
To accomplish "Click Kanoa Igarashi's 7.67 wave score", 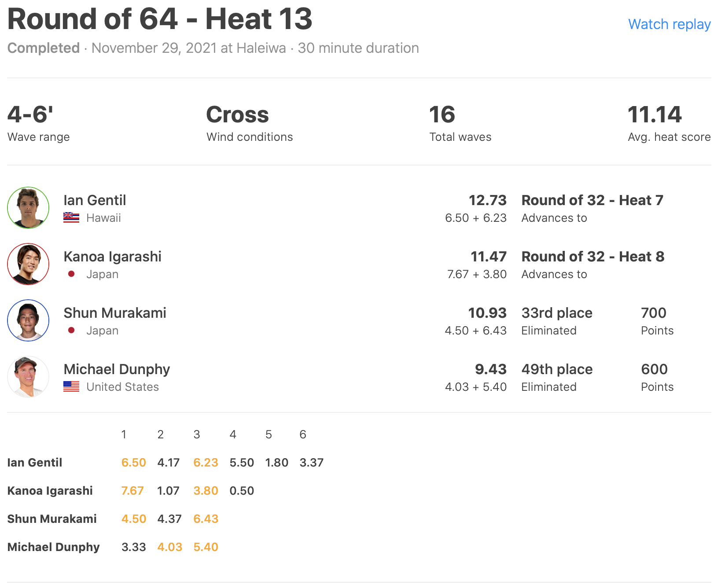I will pyautogui.click(x=132, y=491).
